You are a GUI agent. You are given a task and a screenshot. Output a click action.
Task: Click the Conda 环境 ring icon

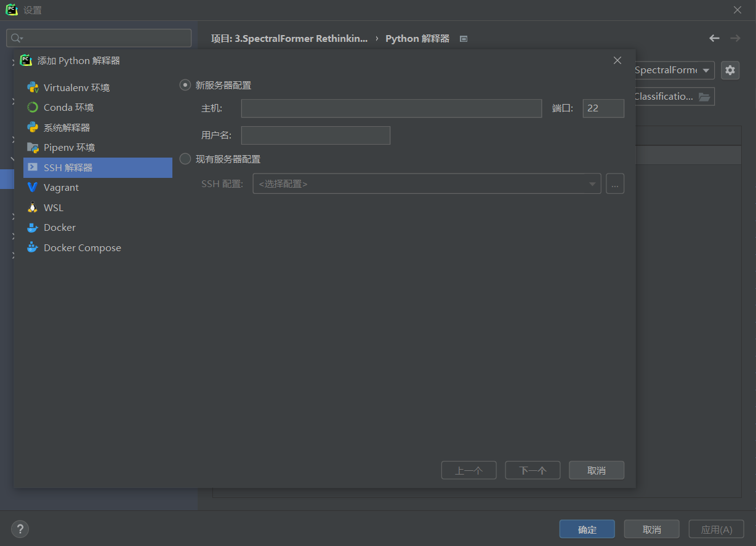[33, 107]
